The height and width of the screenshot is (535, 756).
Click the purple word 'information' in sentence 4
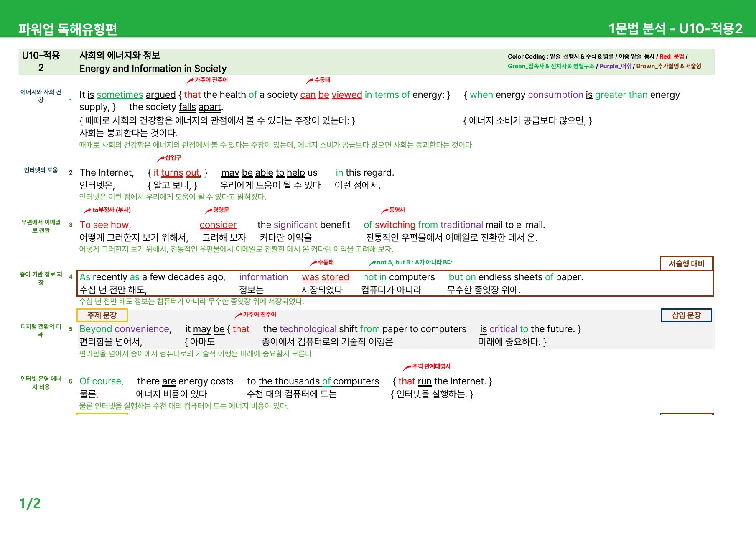pos(264,277)
